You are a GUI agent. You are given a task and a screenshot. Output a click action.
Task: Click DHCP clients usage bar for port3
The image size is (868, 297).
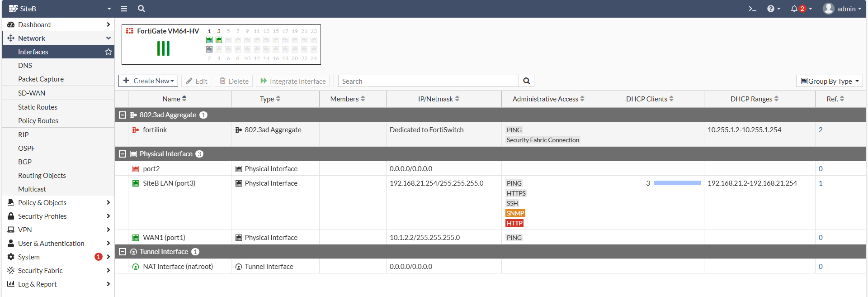pos(677,183)
